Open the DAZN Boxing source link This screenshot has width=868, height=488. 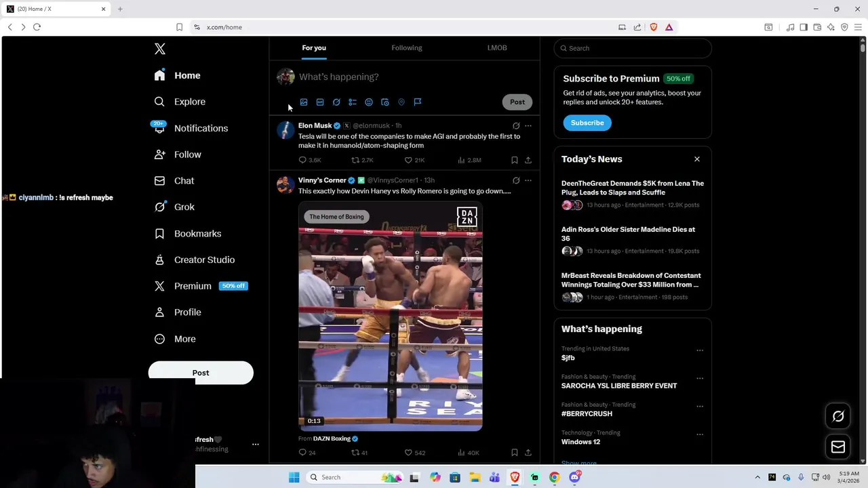tap(332, 439)
